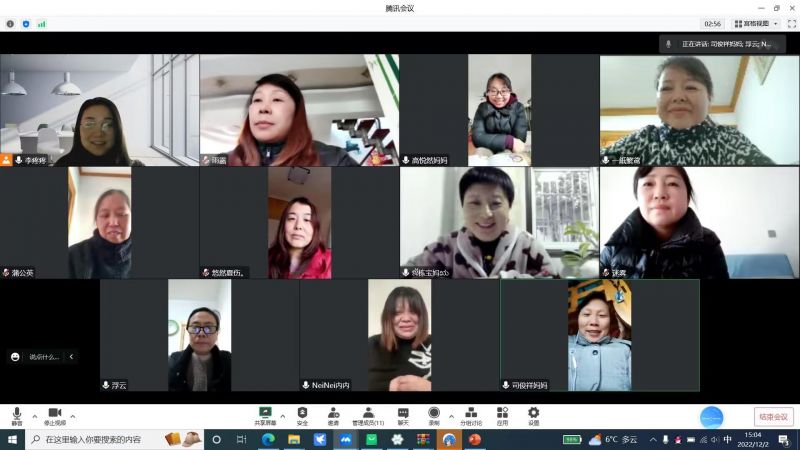Open the Security shield icon
800x450 pixels.
pyautogui.click(x=302, y=414)
